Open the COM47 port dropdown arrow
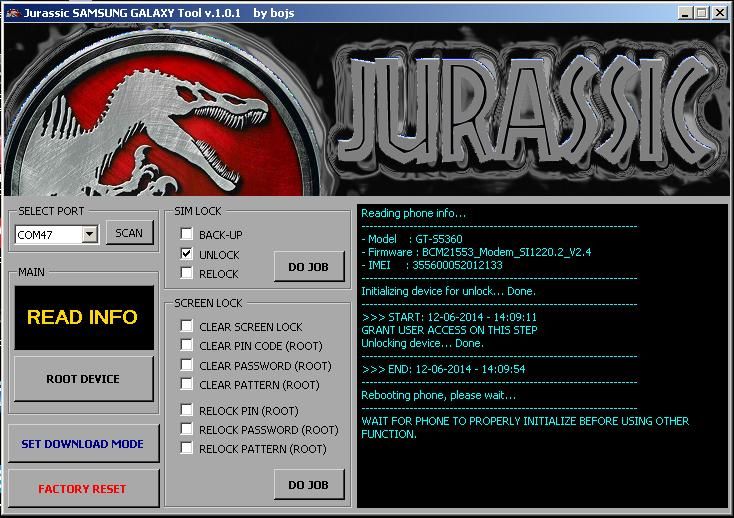This screenshot has width=734, height=518. [x=89, y=234]
